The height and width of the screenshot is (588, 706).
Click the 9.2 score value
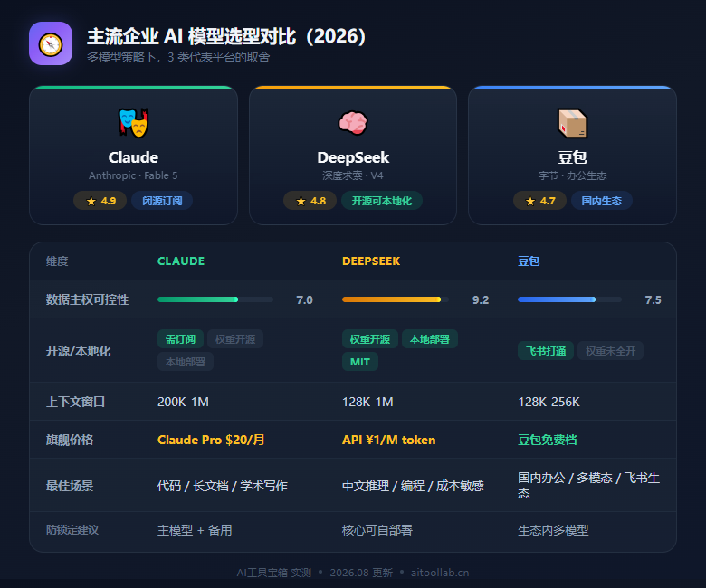[x=481, y=299]
